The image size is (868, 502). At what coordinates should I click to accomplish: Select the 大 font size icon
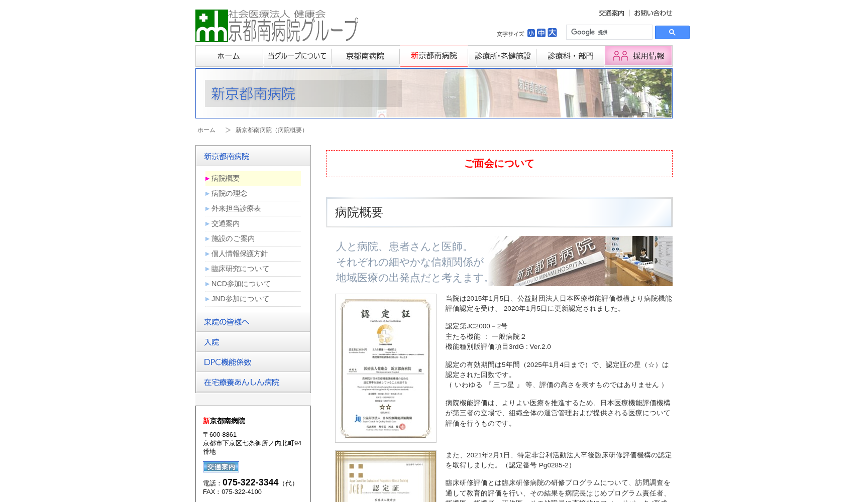pyautogui.click(x=552, y=32)
